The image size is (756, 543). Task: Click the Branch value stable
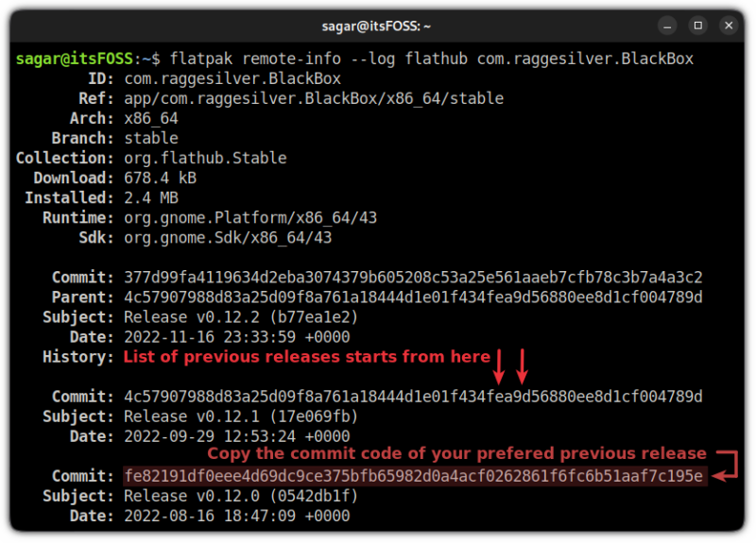point(151,138)
